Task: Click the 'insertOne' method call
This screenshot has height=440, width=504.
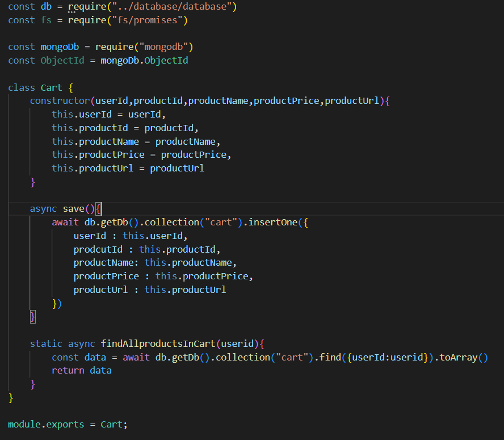Action: [273, 222]
